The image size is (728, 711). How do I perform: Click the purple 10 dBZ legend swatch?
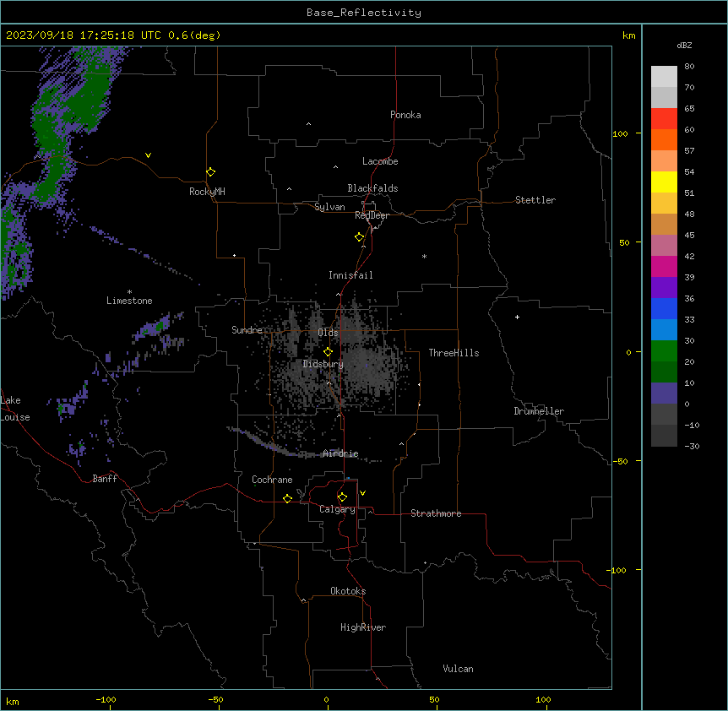coord(664,393)
